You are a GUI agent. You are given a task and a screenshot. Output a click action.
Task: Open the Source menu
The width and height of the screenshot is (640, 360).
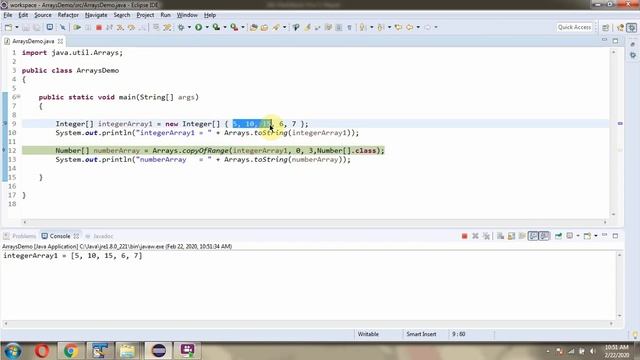(x=43, y=15)
